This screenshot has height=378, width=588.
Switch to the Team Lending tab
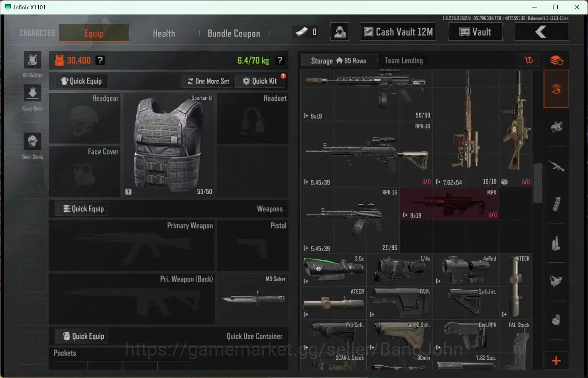404,61
